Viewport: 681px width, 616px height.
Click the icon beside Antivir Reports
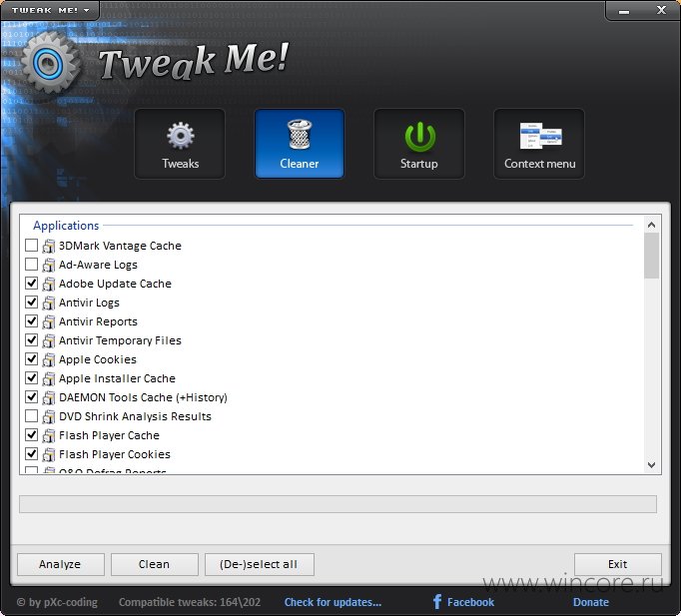click(49, 321)
